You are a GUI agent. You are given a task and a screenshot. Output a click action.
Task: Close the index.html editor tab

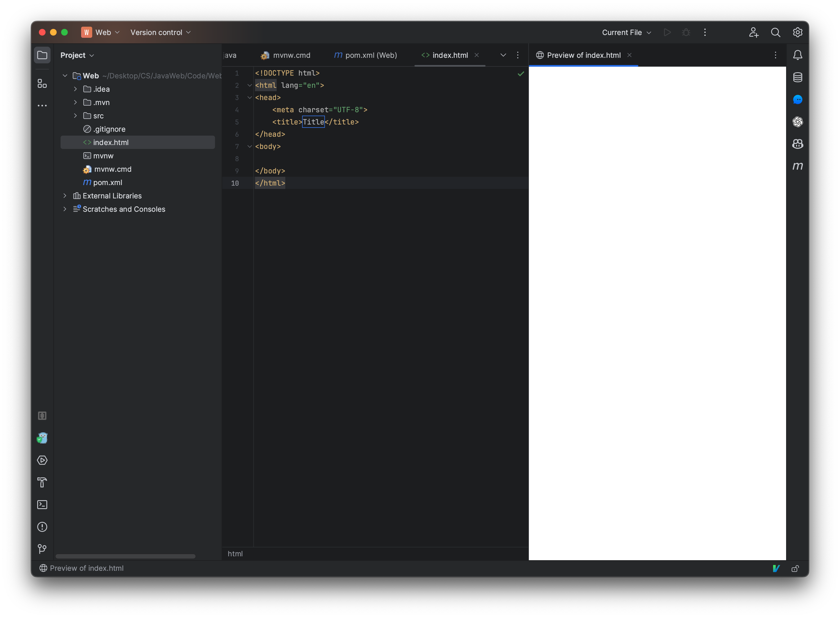pos(477,55)
